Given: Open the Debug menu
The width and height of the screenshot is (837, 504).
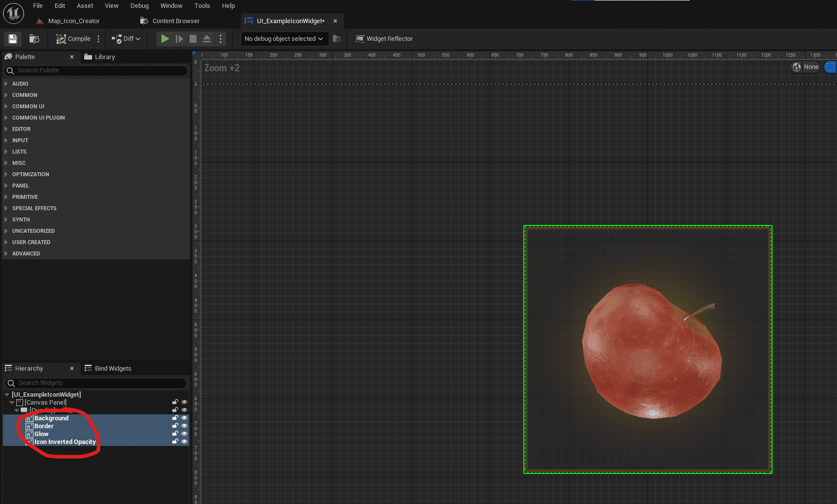Looking at the screenshot, I should [x=139, y=6].
